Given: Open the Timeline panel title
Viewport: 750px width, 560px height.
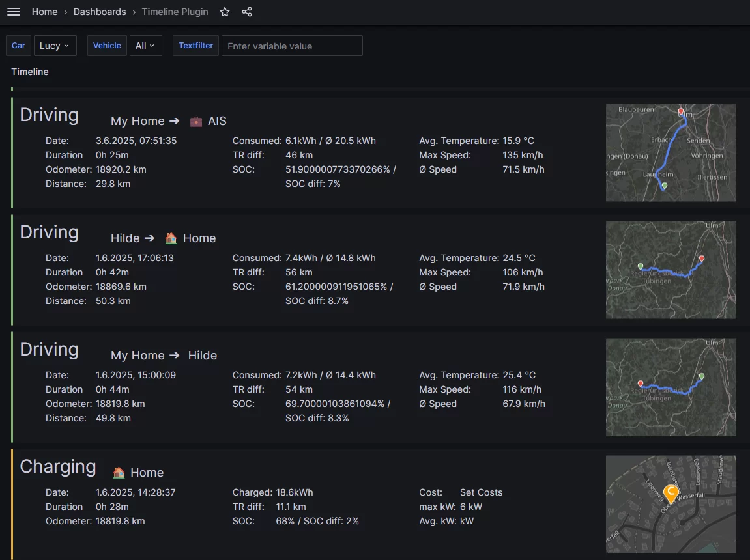Looking at the screenshot, I should (30, 72).
